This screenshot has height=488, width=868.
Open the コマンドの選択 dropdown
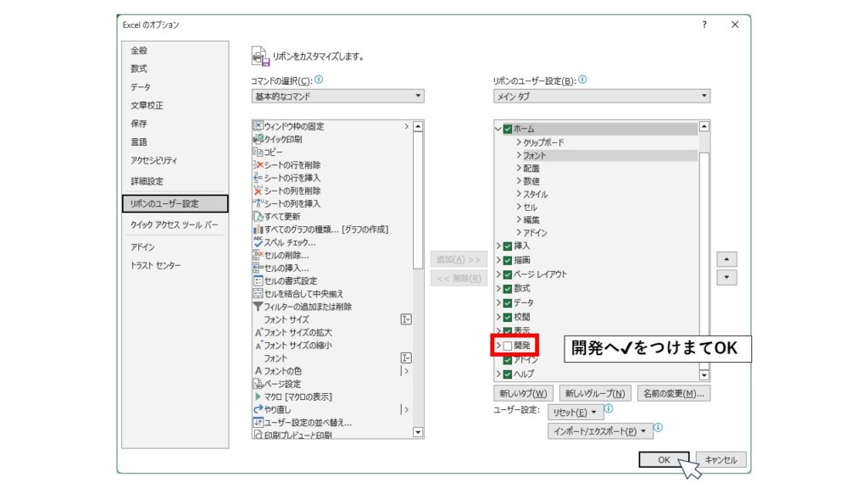[x=337, y=97]
